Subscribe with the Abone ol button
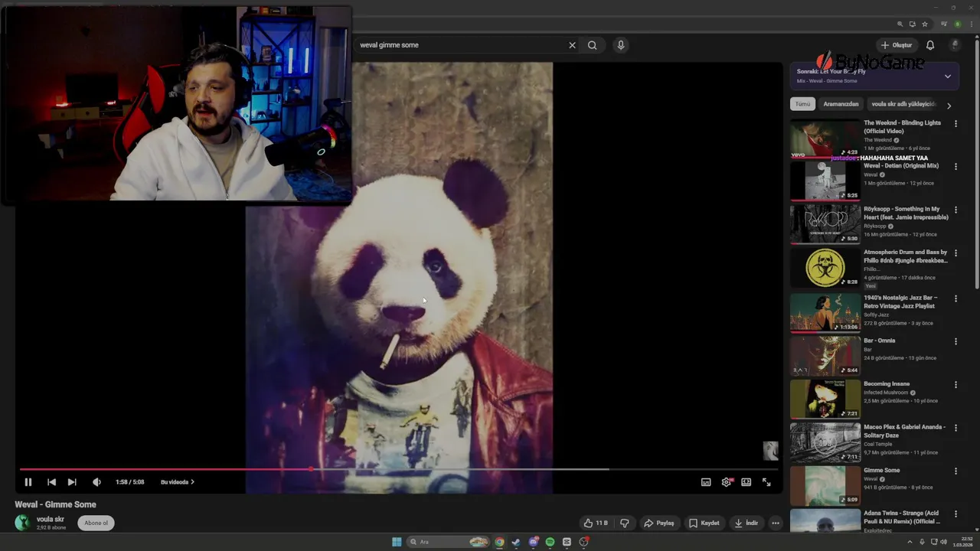Screen dimensions: 980x551 point(96,523)
